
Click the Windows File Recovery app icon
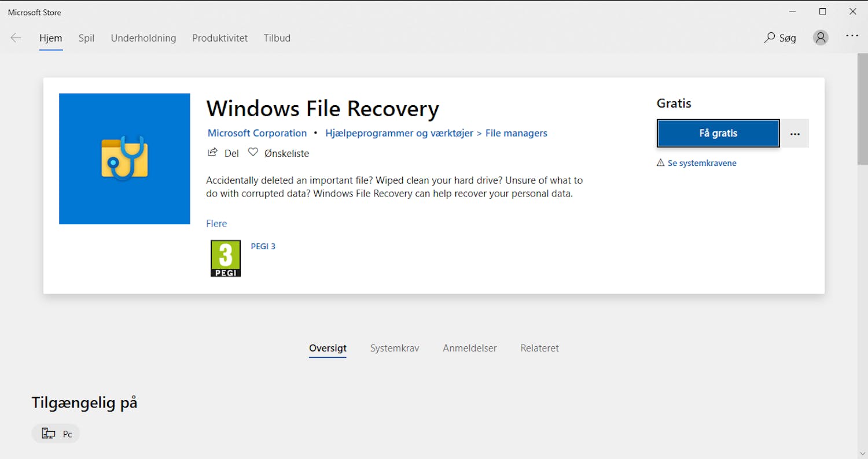tap(124, 158)
